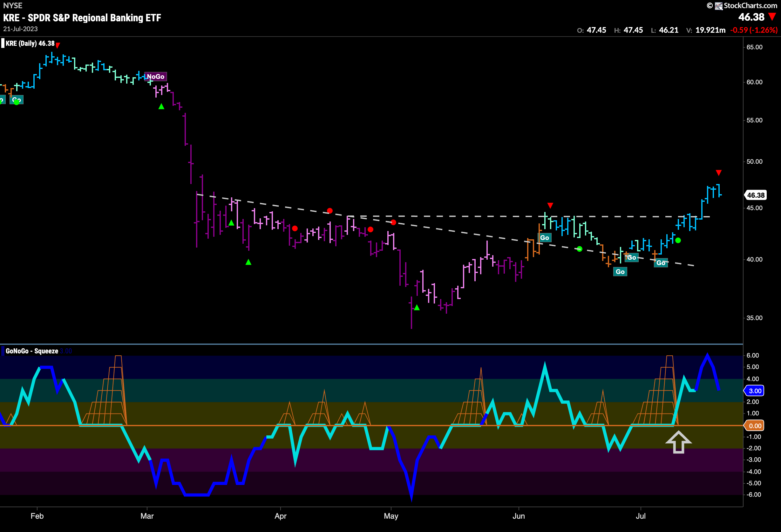Viewport: 781px width, 532px height.
Task: Click the green dot beside the July breakout bars
Action: click(678, 240)
